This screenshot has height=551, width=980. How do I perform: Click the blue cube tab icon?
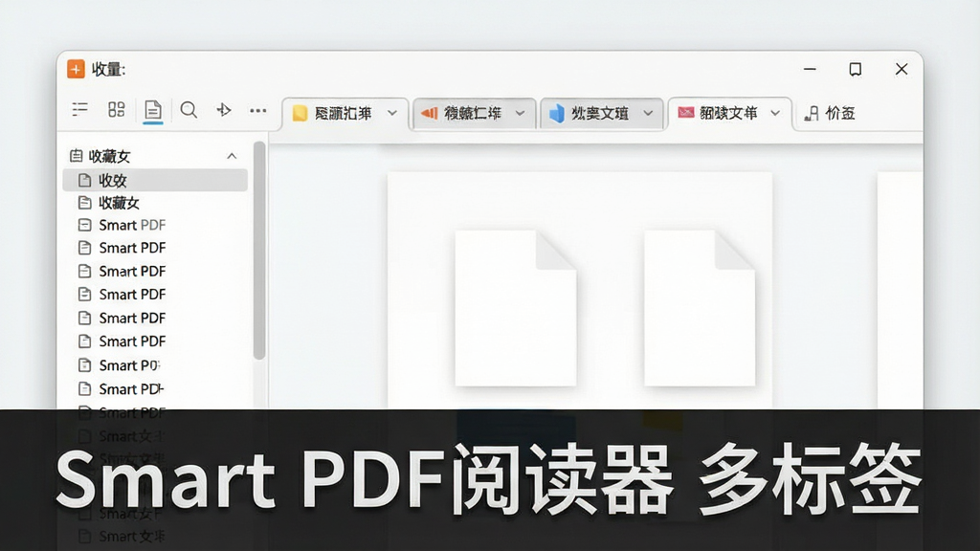(556, 113)
